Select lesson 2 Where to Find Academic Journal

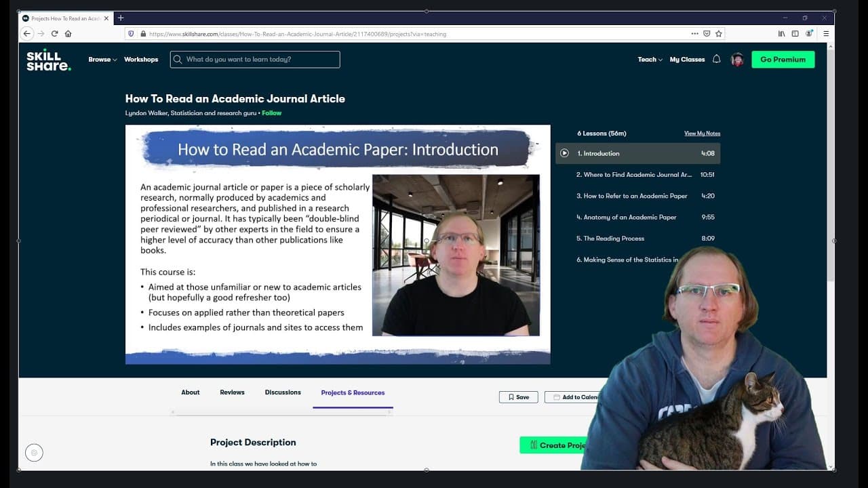(637, 175)
